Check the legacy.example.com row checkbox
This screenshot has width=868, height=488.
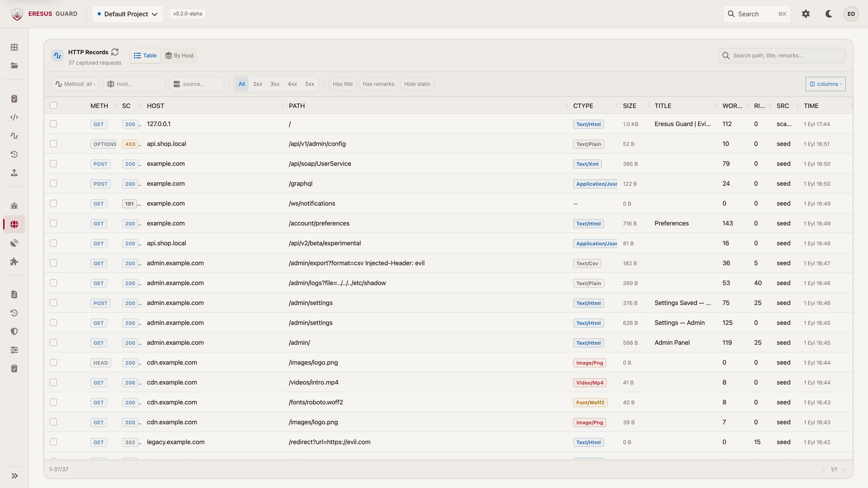[53, 442]
